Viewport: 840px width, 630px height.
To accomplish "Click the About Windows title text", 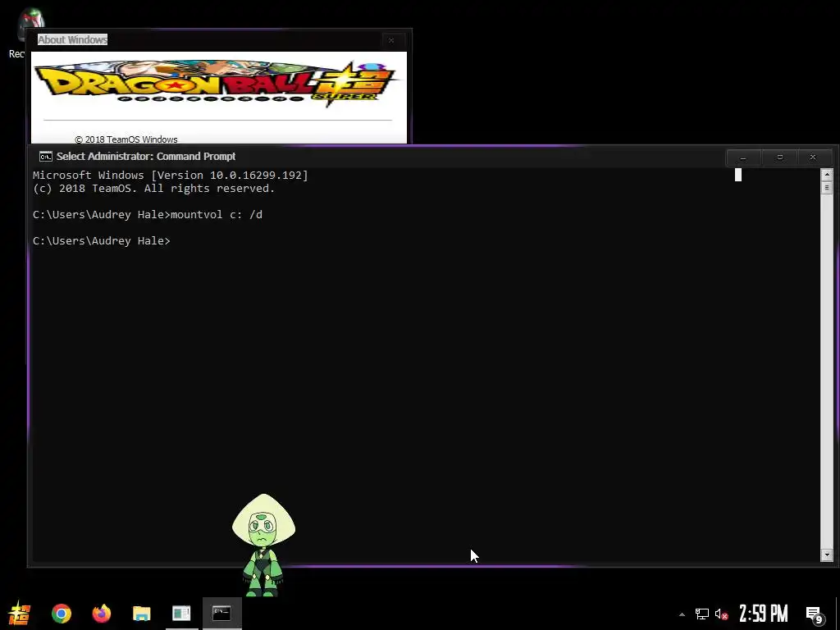I will coord(72,39).
